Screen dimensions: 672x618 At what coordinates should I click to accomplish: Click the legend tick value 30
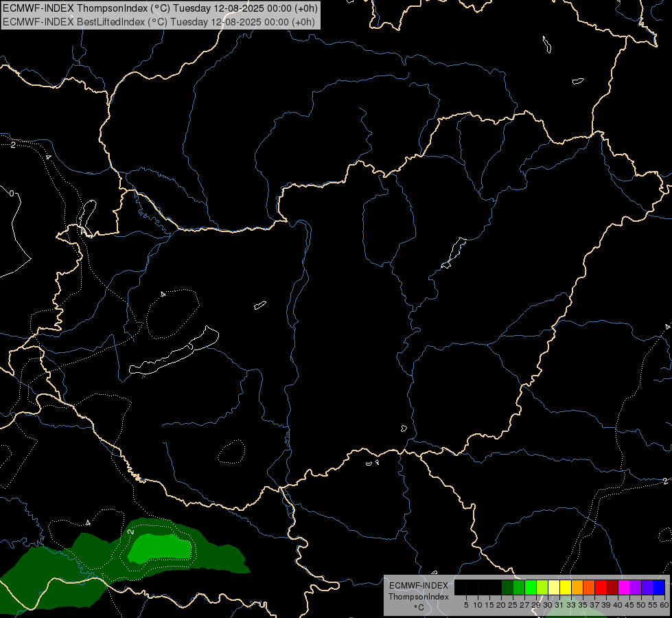548,605
